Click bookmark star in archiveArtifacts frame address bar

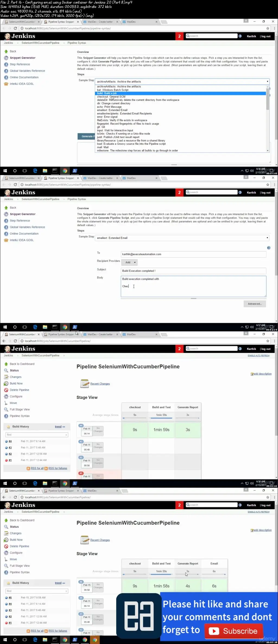click(x=268, y=28)
